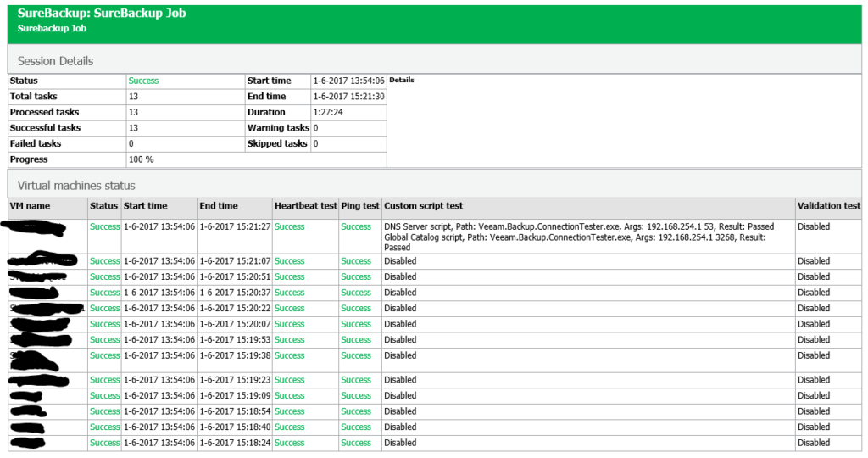Click the green Success value in Session Details

coord(143,81)
